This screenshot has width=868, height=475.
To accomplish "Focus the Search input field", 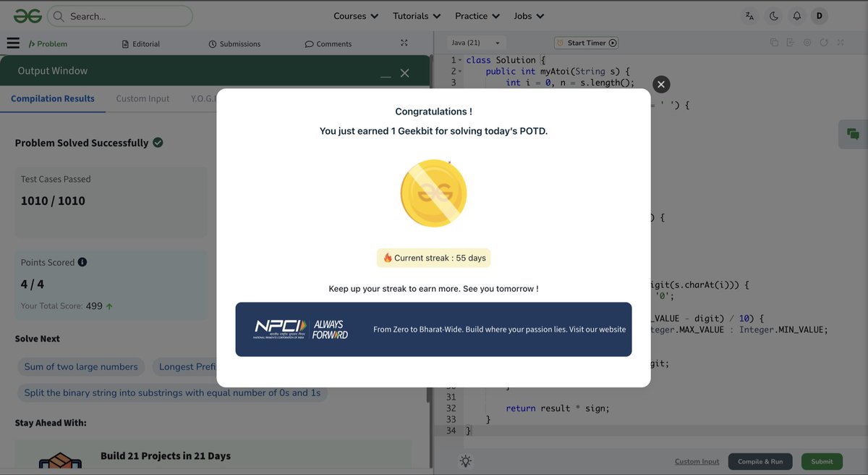I will click(120, 16).
